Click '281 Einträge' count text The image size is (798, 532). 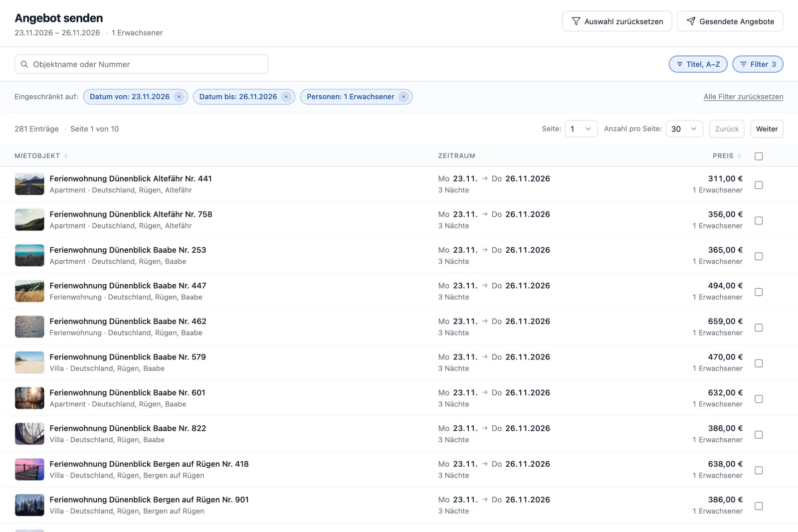[x=36, y=129]
